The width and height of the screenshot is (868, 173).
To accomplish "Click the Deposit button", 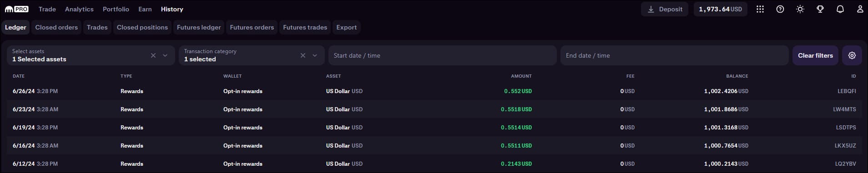I will [665, 9].
